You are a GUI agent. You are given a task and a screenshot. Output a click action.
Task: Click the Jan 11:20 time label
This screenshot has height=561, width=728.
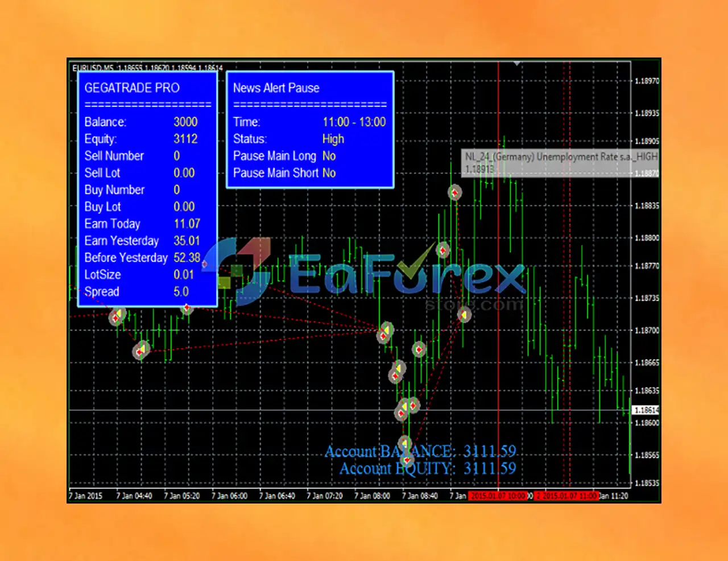pyautogui.click(x=613, y=496)
